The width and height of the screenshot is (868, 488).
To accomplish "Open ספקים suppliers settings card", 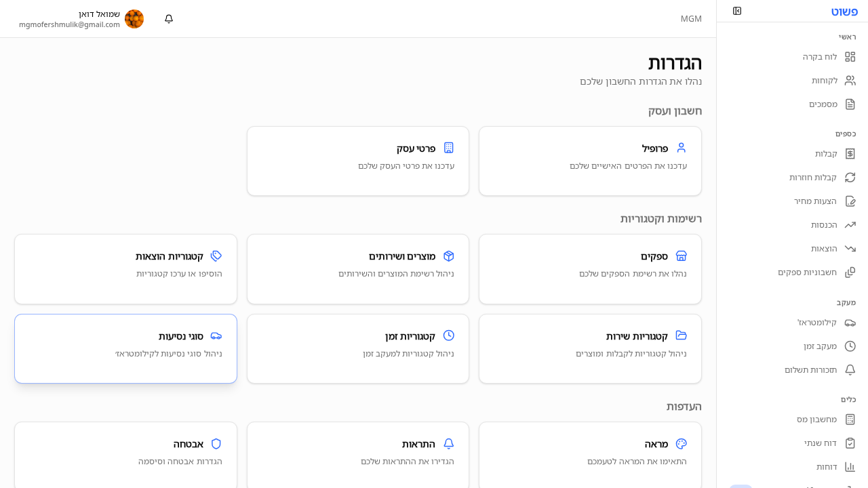I will coord(590,269).
